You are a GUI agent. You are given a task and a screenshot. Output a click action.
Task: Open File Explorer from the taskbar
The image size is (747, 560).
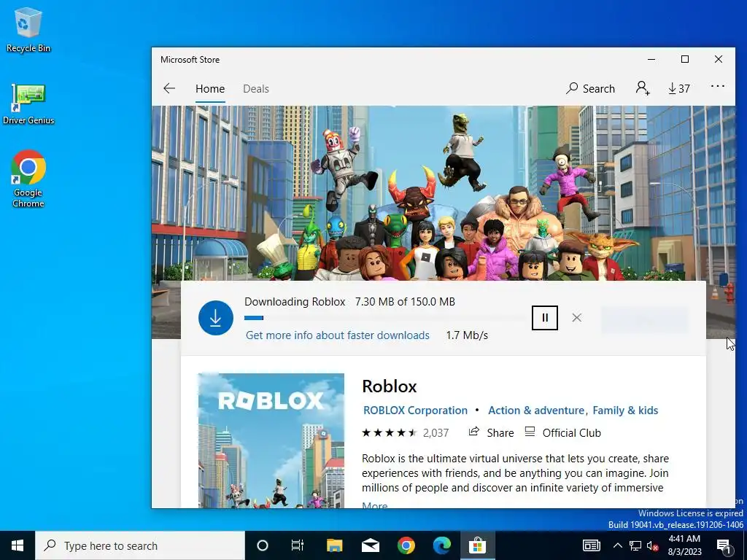pyautogui.click(x=334, y=545)
